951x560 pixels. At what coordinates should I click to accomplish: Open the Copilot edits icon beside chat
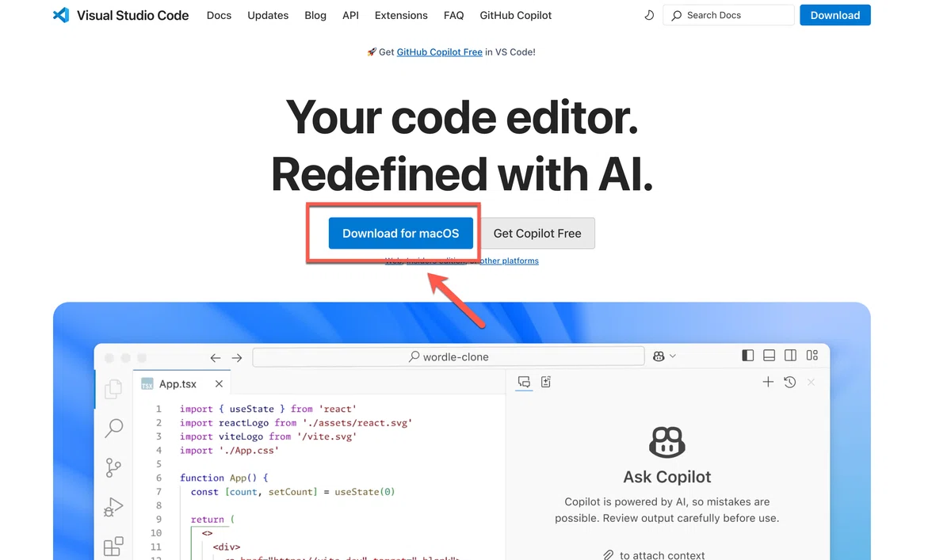pos(546,382)
